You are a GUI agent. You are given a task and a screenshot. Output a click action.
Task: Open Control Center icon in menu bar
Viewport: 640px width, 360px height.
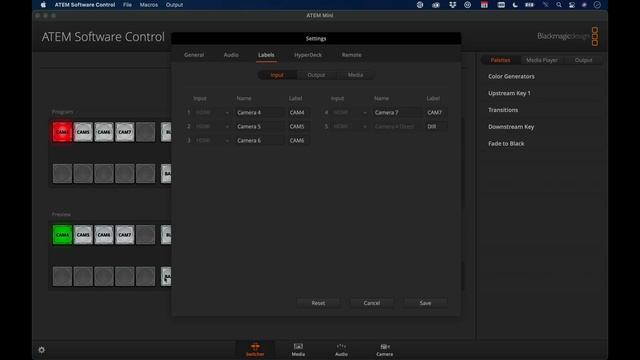coord(571,5)
